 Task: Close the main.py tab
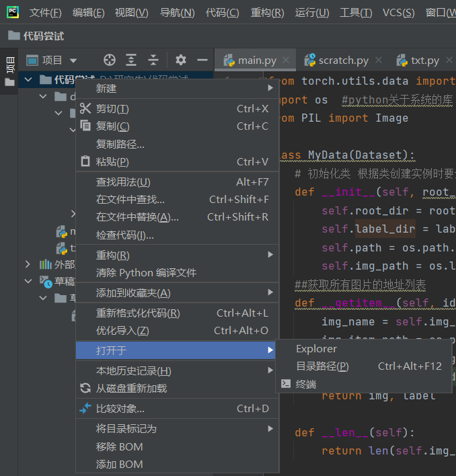[x=286, y=60]
